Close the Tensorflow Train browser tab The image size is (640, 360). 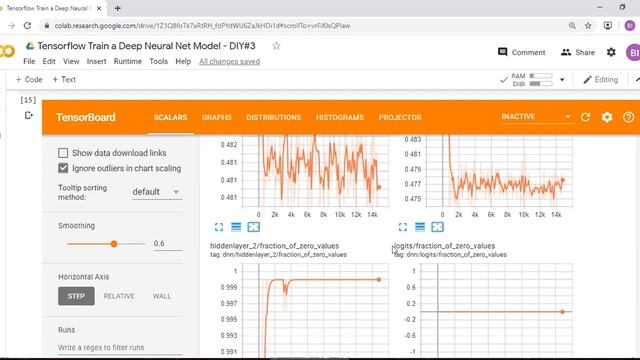click(99, 8)
